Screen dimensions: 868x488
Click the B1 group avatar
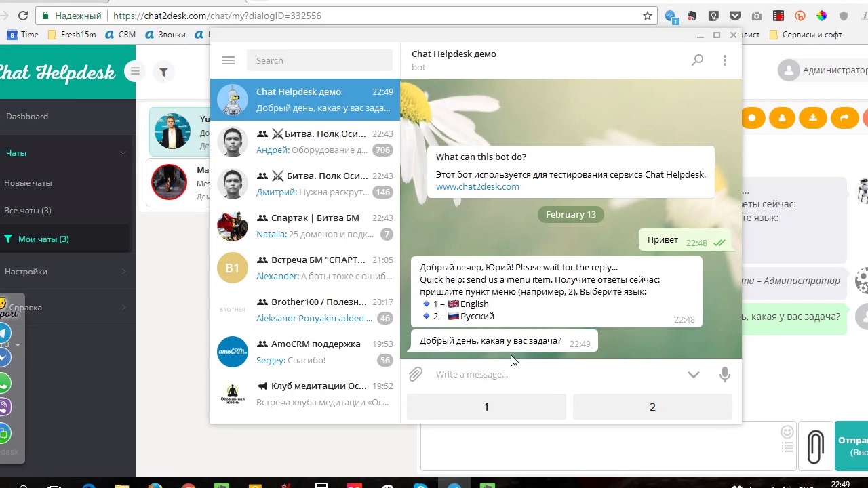[233, 268]
